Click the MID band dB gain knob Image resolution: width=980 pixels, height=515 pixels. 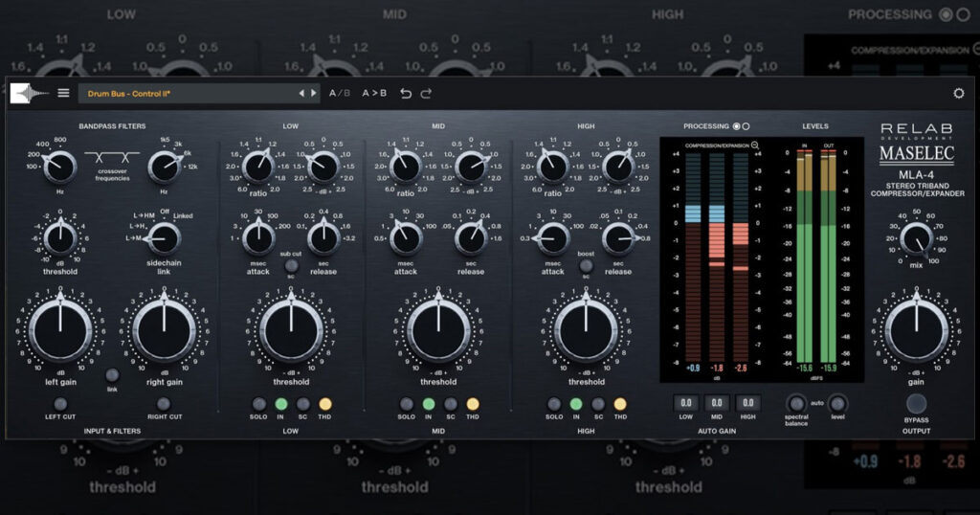click(x=471, y=167)
